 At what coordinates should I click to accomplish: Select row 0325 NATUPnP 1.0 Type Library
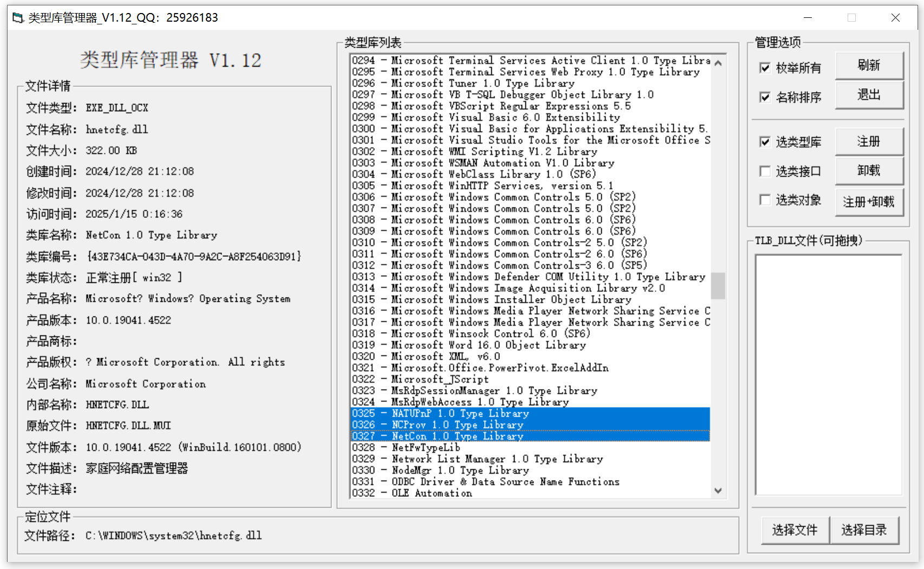(x=530, y=413)
